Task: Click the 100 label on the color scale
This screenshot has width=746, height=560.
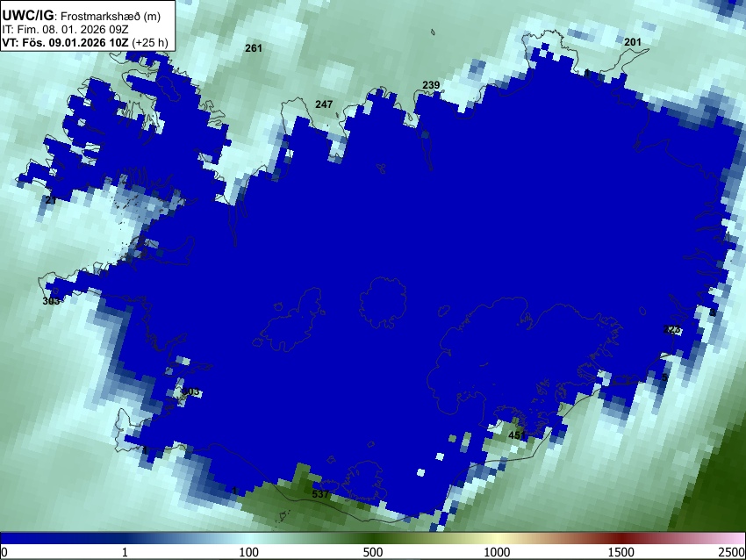Action: pos(248,552)
